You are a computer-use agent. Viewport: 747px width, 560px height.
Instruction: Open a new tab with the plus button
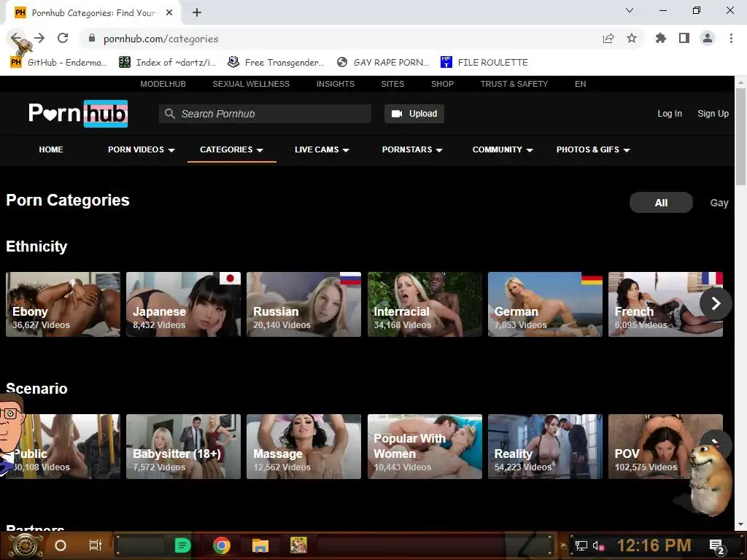click(x=197, y=13)
